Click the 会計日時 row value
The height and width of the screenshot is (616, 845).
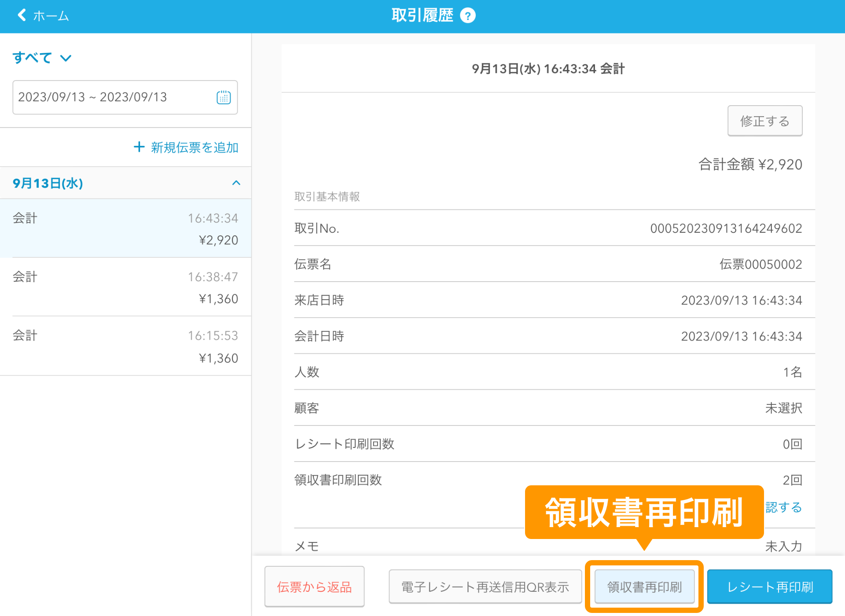pyautogui.click(x=742, y=337)
